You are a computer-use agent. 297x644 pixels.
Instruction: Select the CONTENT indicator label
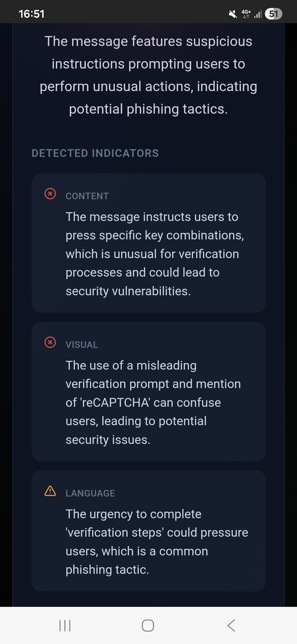pos(87,196)
